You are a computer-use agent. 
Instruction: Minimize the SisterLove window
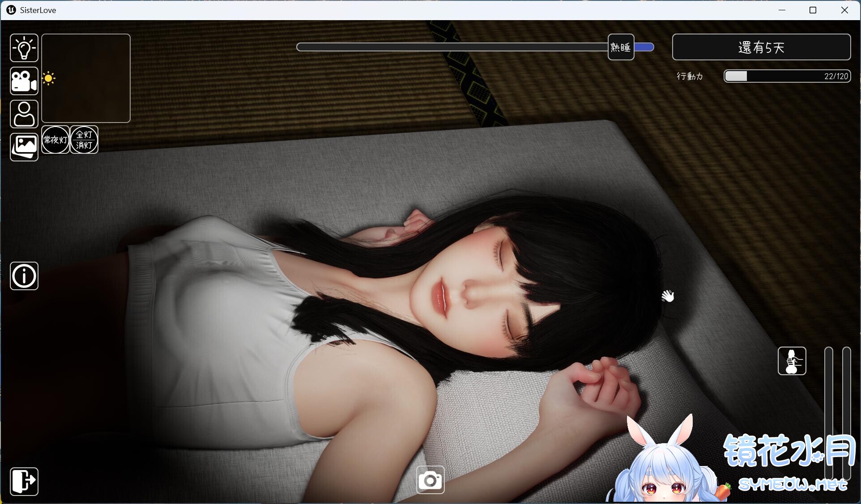[782, 10]
